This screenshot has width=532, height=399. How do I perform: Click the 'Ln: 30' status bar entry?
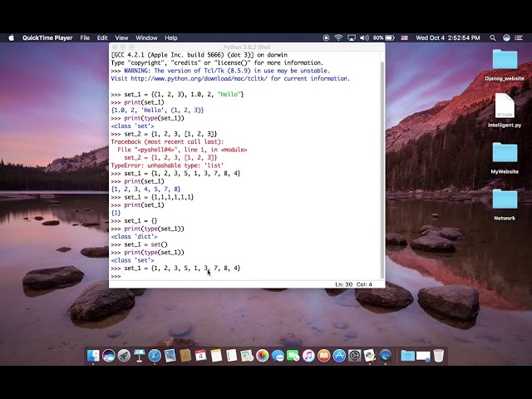tap(343, 284)
